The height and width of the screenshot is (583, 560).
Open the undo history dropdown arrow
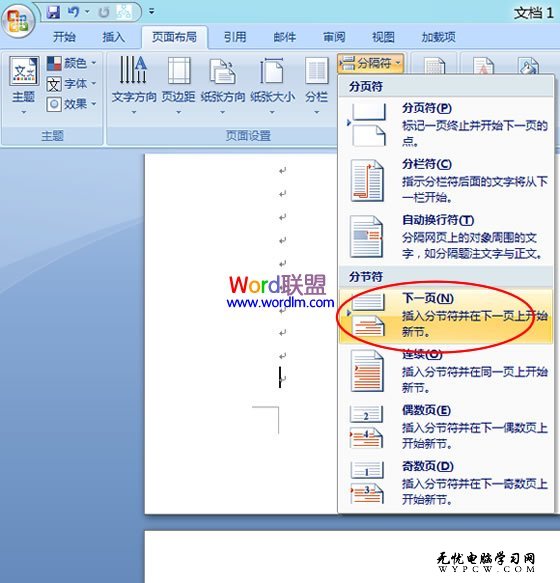pos(88,12)
